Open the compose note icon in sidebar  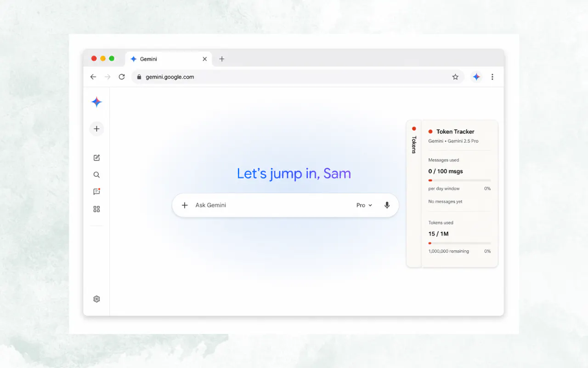pos(96,158)
